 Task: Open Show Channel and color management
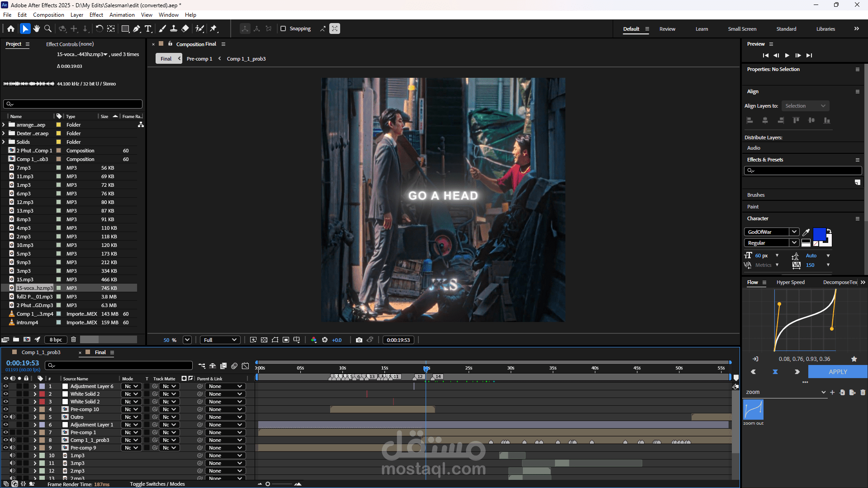click(314, 340)
